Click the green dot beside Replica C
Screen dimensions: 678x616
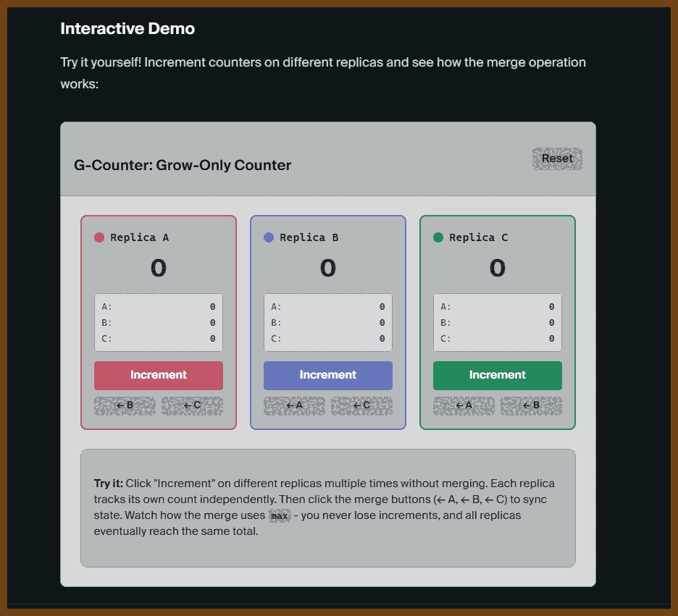438,237
